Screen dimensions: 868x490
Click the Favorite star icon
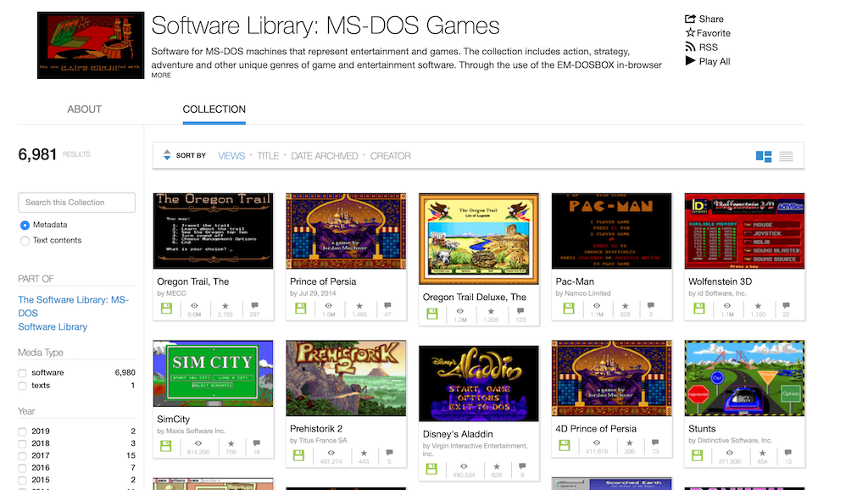click(x=690, y=33)
